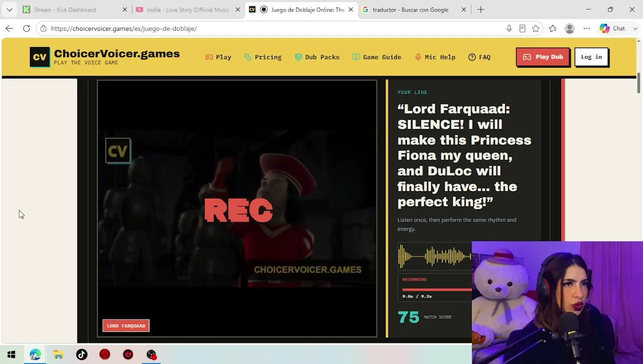The width and height of the screenshot is (643, 364).
Task: Open the Pricing nav link
Action: pos(263,57)
